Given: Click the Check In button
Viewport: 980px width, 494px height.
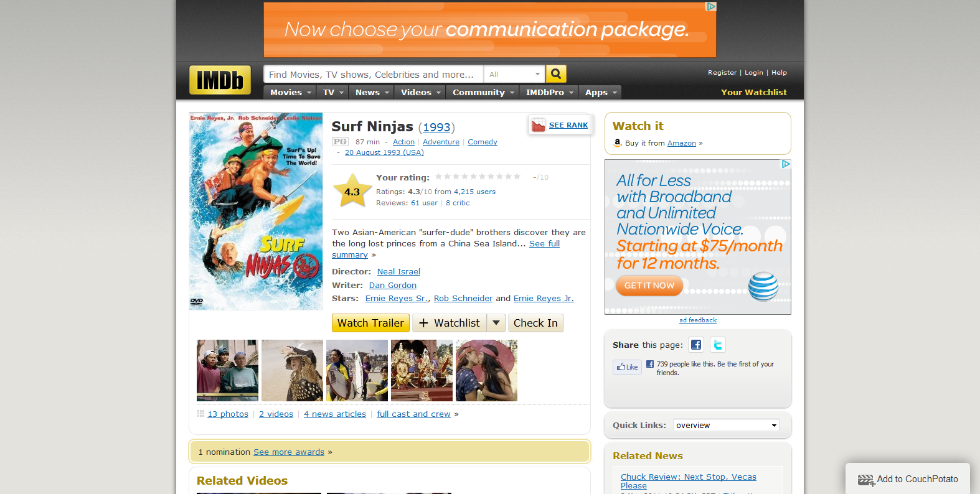Looking at the screenshot, I should (535, 323).
